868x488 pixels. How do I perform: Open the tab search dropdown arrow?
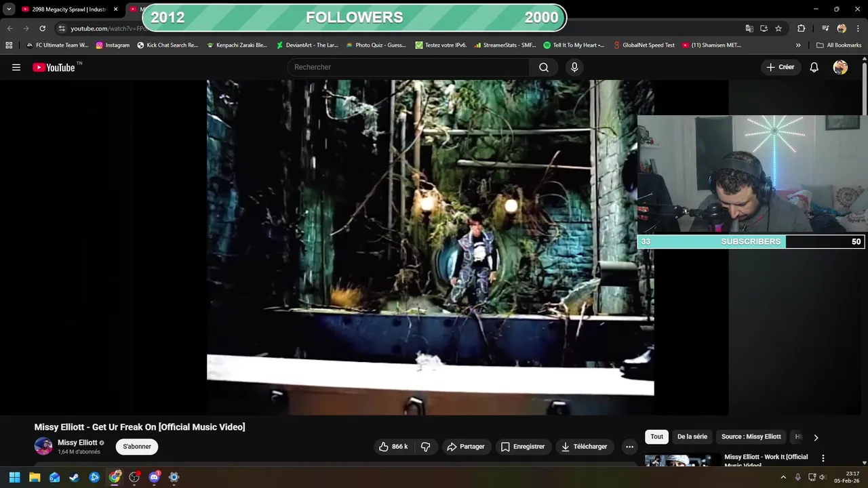tap(9, 9)
